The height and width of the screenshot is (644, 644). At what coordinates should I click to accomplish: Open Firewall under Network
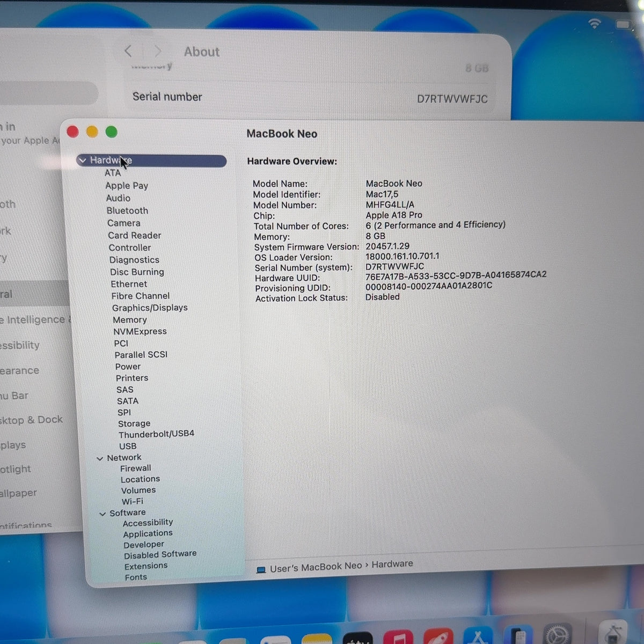tap(136, 469)
